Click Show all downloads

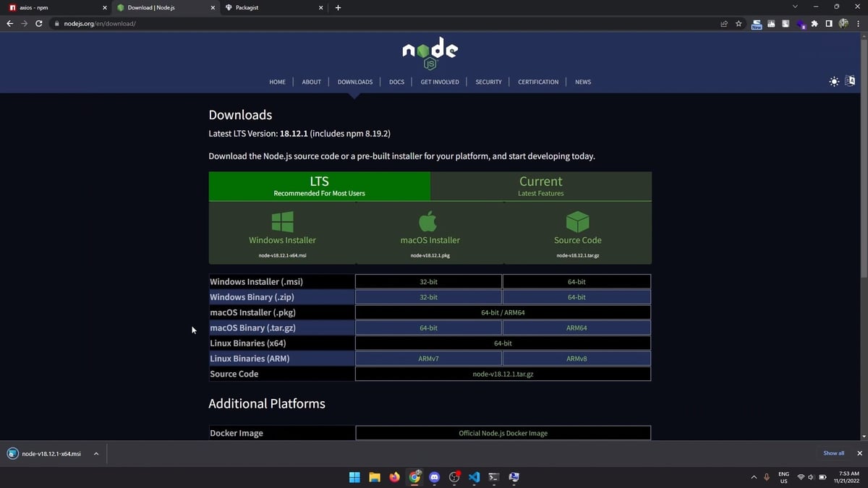click(833, 453)
